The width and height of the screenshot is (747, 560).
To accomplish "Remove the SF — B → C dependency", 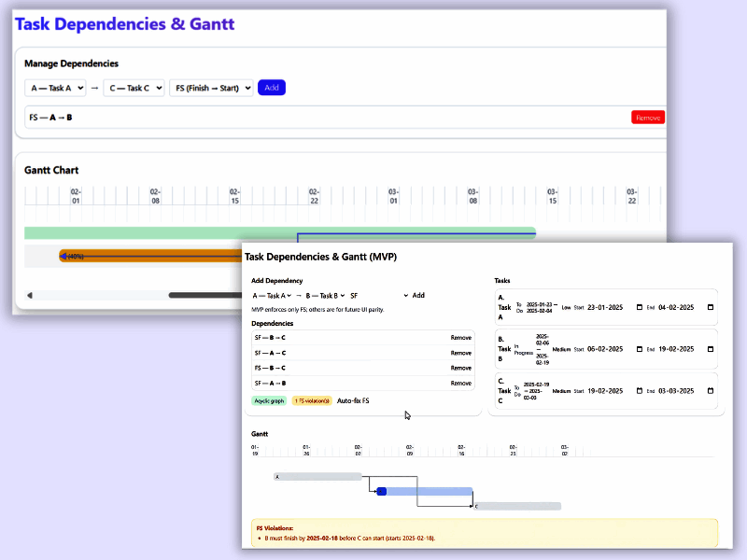I will [x=461, y=338].
